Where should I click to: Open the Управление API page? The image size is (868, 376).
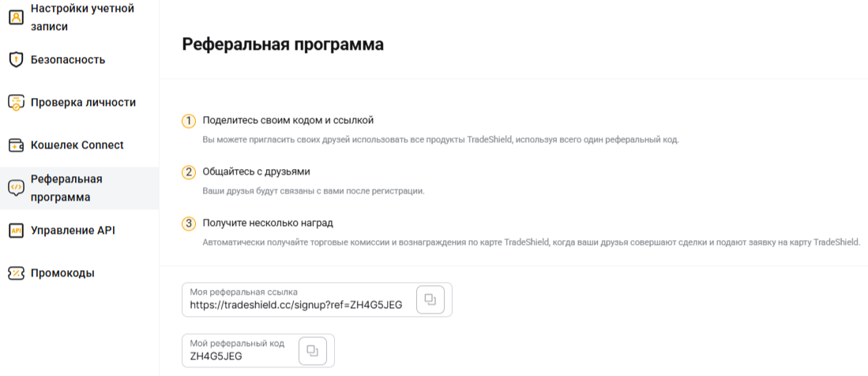(x=73, y=231)
